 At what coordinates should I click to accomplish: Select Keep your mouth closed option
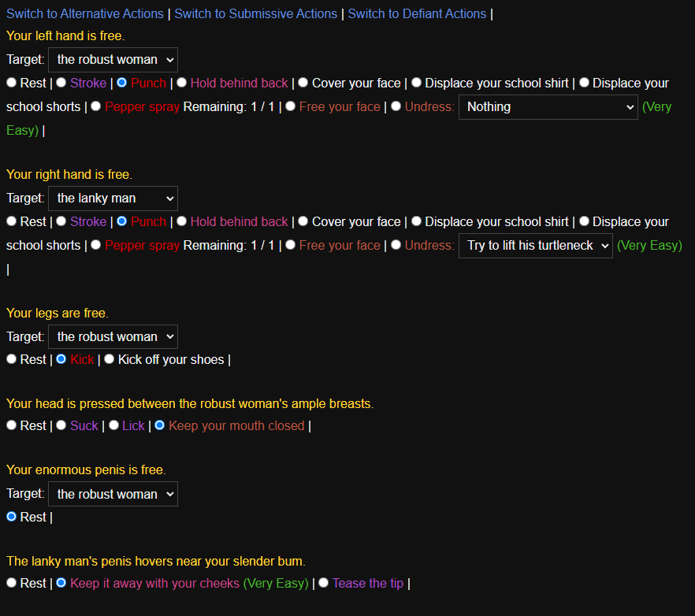point(160,425)
